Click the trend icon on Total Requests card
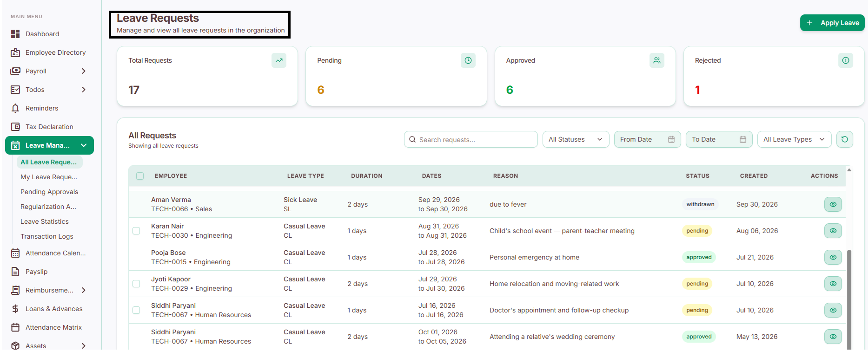This screenshot has height=351, width=868. (279, 60)
